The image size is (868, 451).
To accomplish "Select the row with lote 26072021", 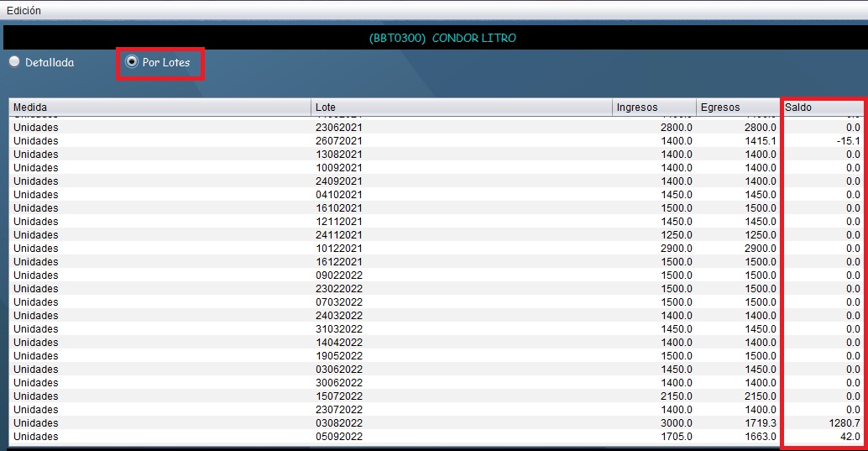I will (x=338, y=141).
